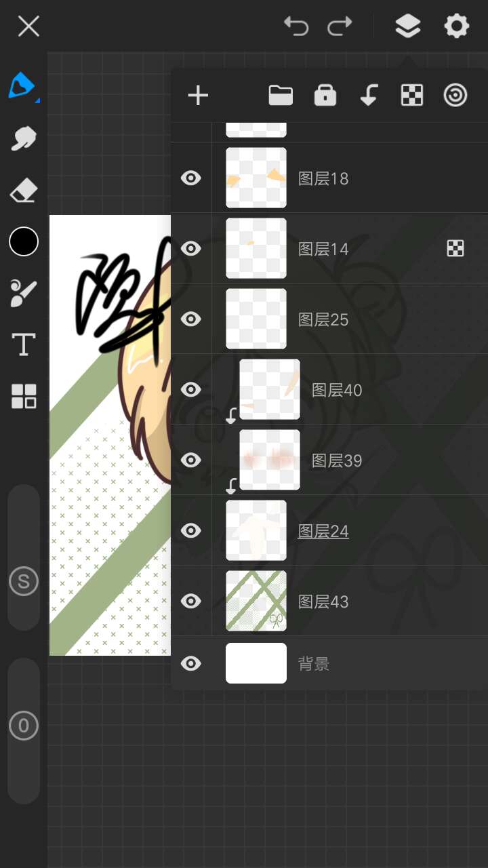Open the 图层43 layer thumbnail
Screen dimensions: 488x868
[256, 601]
